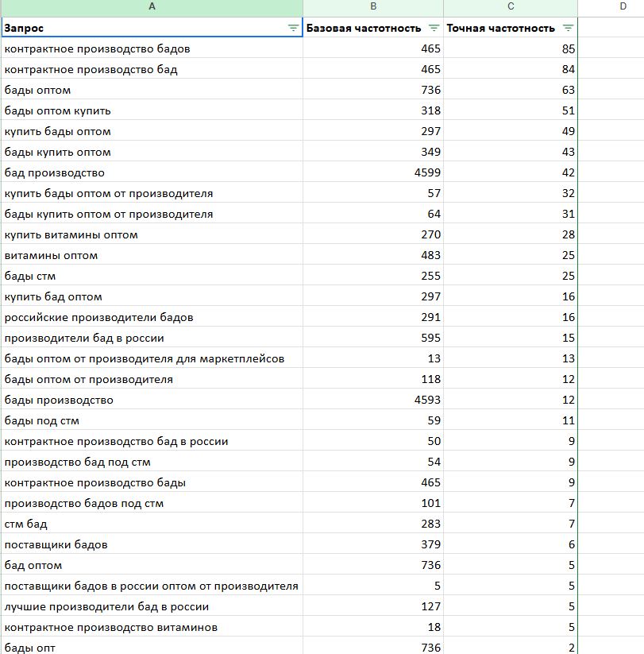Select cell контрактное производство бады
This screenshot has width=644, height=654.
(x=152, y=482)
